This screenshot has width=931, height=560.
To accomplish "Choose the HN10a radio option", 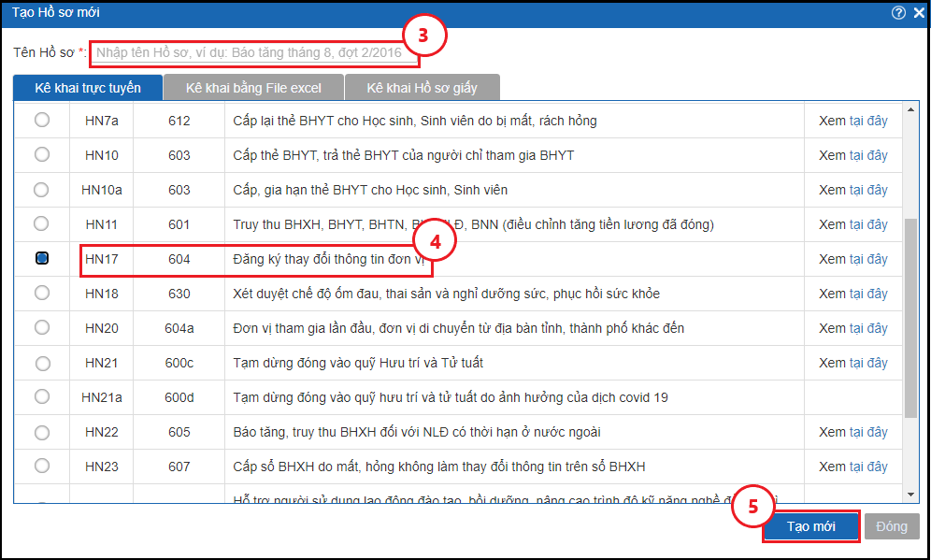I will coord(42,190).
